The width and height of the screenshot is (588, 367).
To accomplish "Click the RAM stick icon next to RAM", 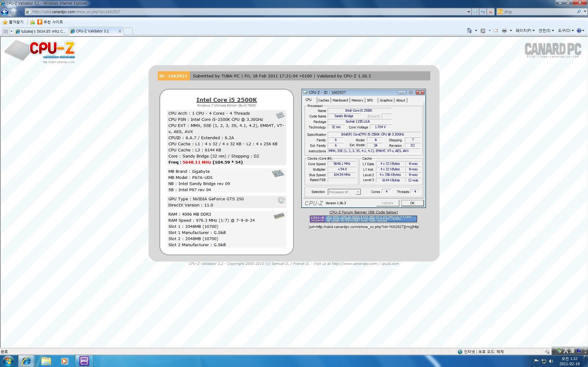I will point(279,216).
